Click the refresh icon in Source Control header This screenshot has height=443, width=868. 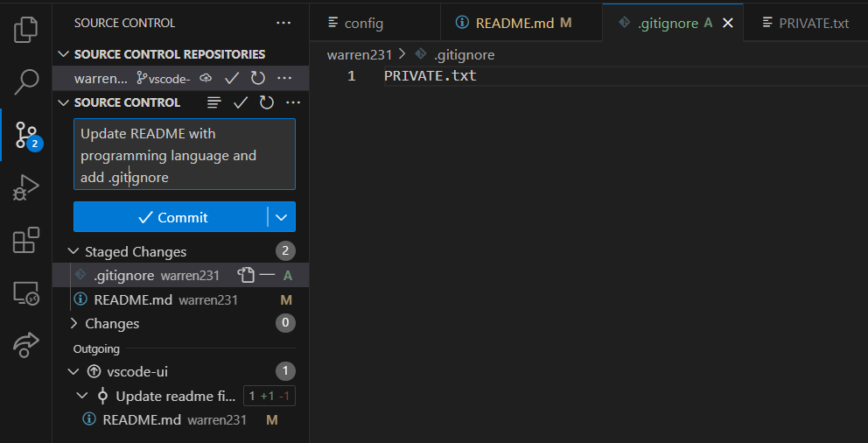tap(267, 102)
